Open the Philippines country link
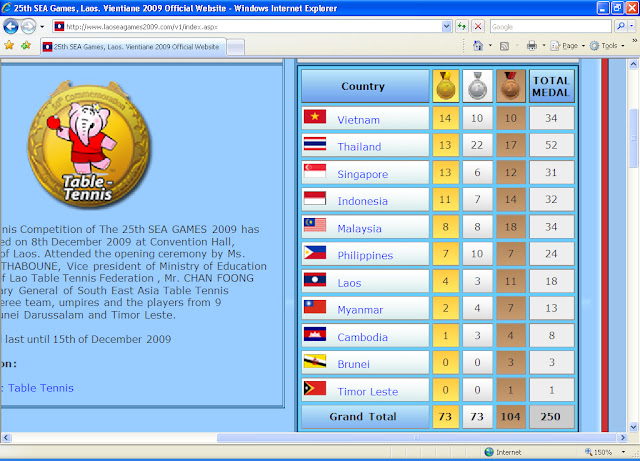Viewport: 640px width, 461px height. point(365,256)
